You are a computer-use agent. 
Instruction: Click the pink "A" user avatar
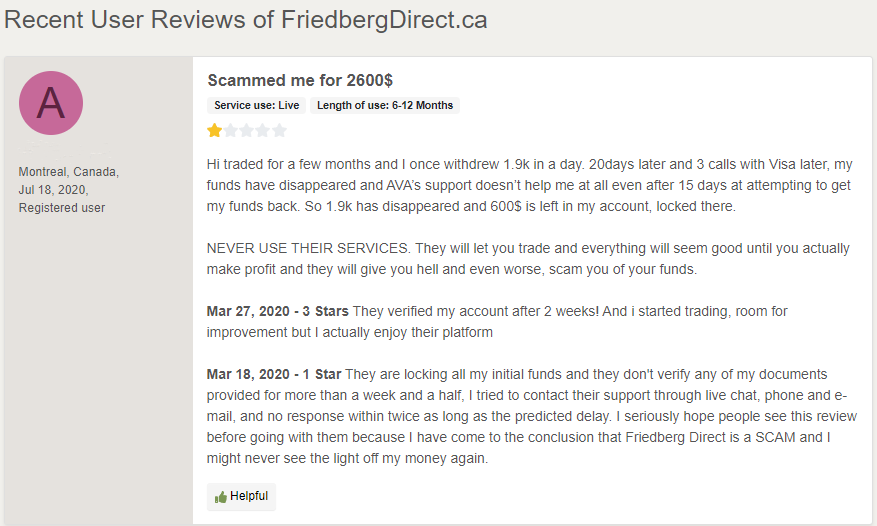pos(51,103)
